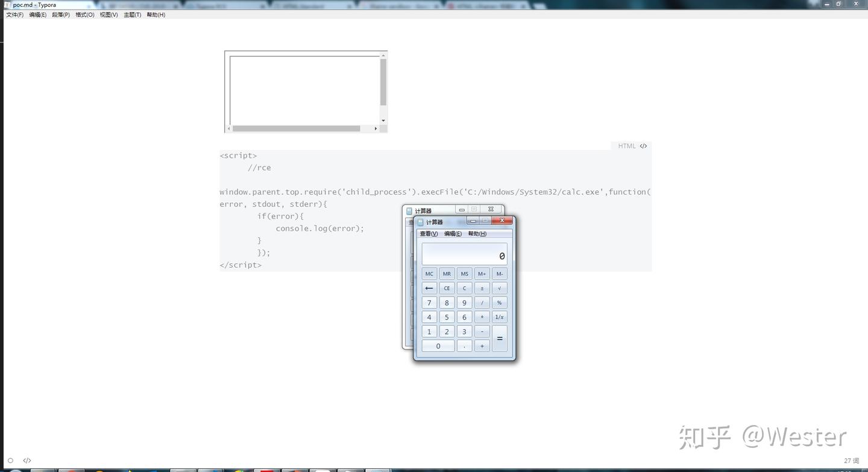Click the M+ calculator button
This screenshot has height=472, width=868.
click(482, 274)
